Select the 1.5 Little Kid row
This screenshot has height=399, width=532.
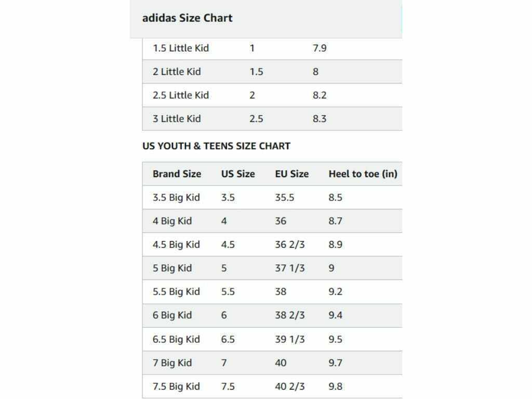272,48
